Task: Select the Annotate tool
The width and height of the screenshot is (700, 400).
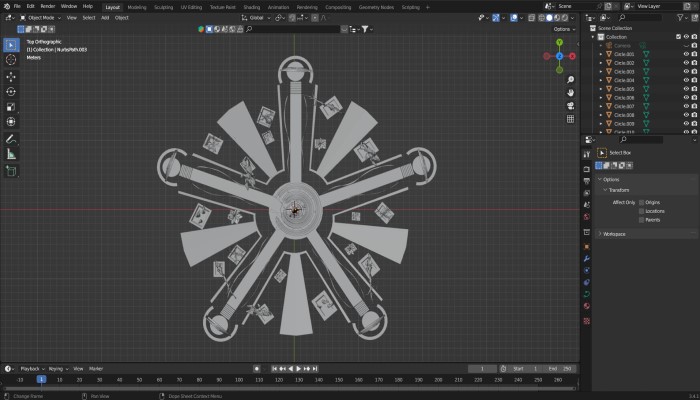Action: 11,138
